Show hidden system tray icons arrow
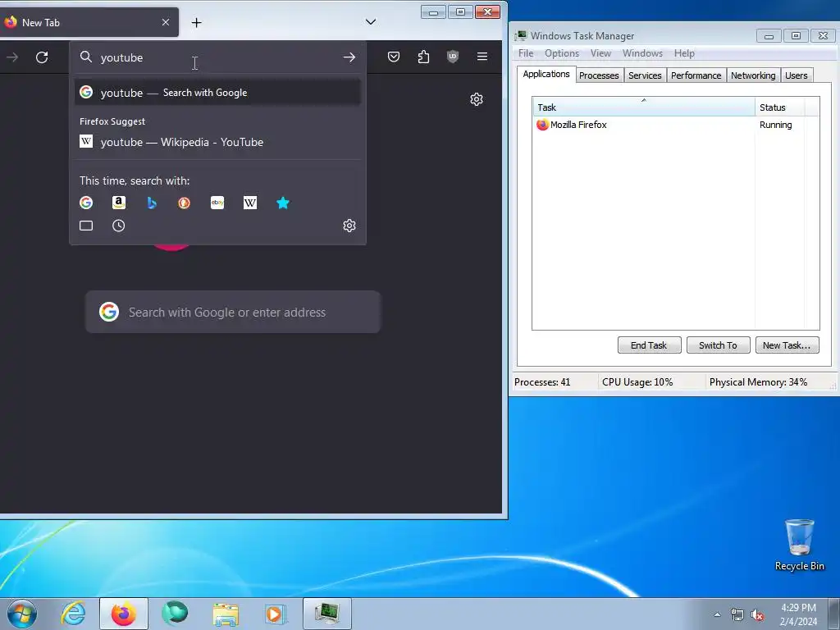Image resolution: width=840 pixels, height=630 pixels. [x=717, y=614]
